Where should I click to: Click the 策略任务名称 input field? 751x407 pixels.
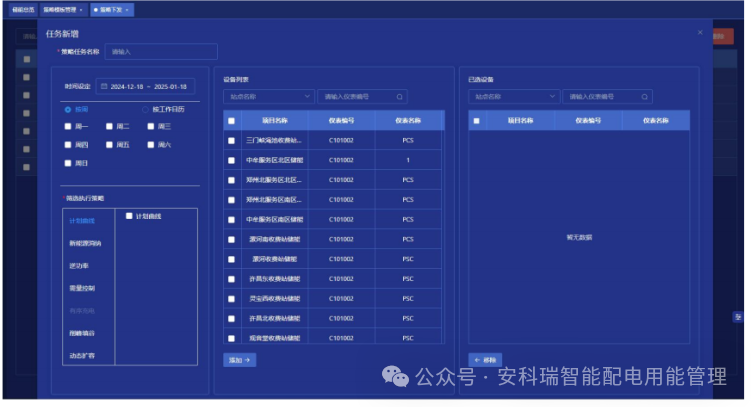click(161, 52)
